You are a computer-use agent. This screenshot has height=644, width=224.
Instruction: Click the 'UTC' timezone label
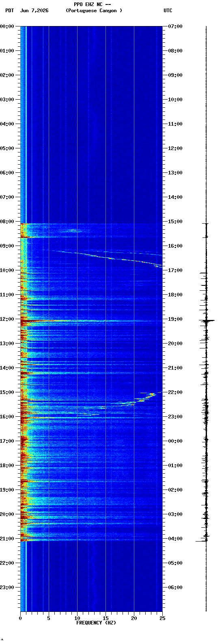point(168,11)
